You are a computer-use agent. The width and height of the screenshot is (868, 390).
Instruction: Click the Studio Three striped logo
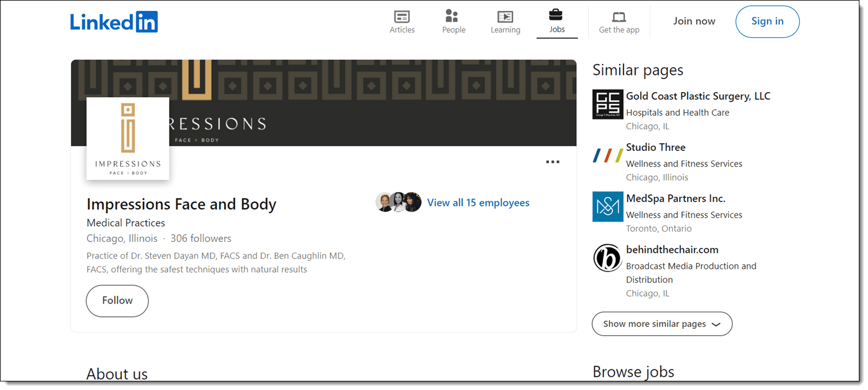(x=607, y=156)
